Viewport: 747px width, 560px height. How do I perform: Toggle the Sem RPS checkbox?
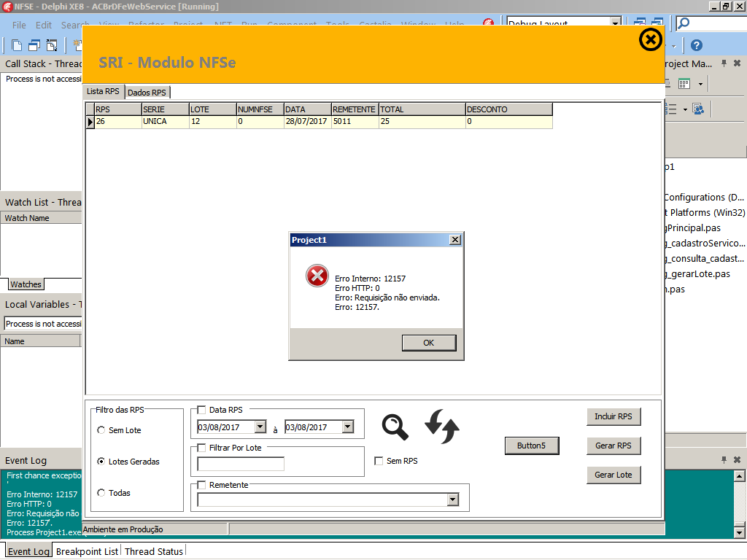(379, 461)
